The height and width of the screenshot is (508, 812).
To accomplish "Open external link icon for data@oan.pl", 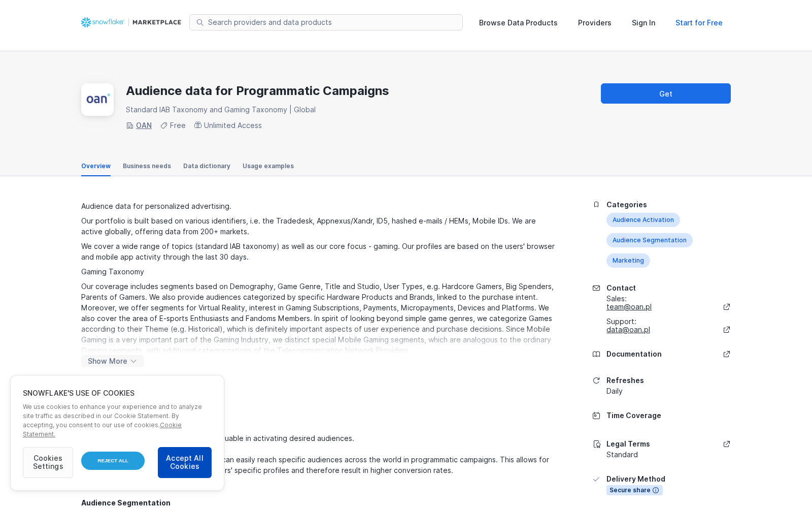I will (727, 330).
